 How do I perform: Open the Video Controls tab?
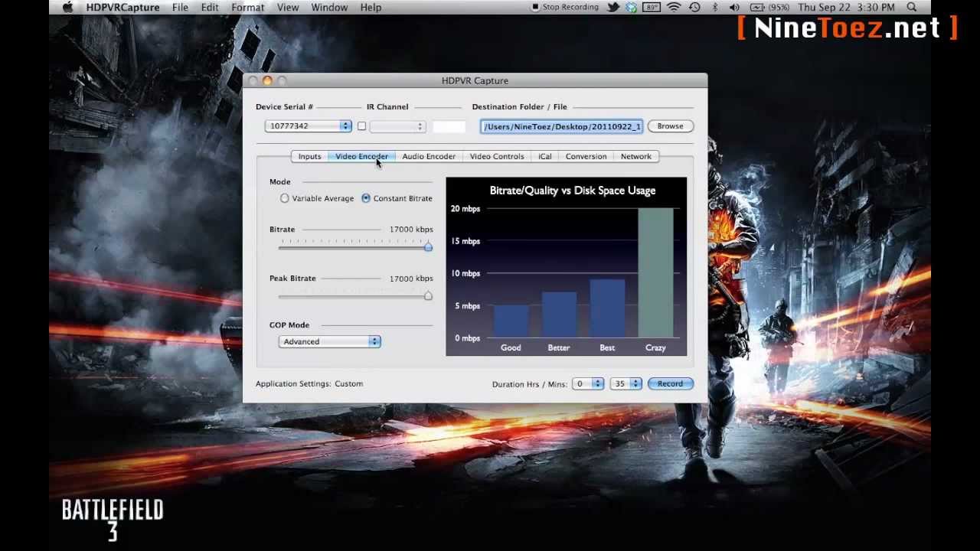point(497,156)
